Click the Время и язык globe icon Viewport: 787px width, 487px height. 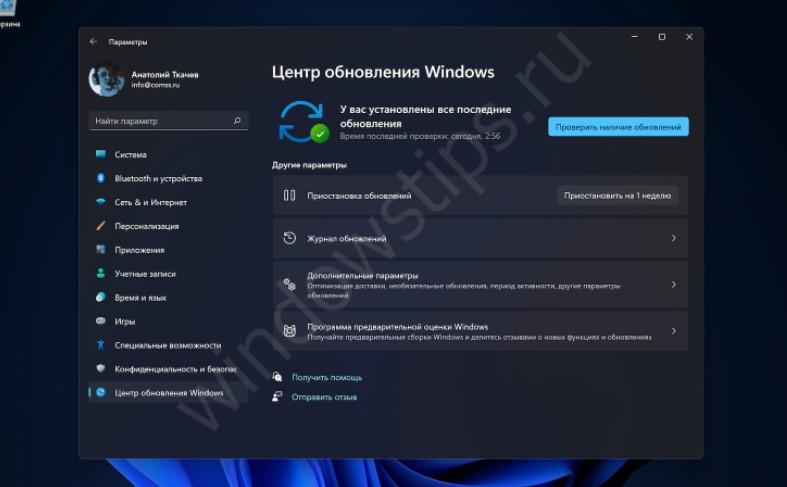pyautogui.click(x=100, y=297)
